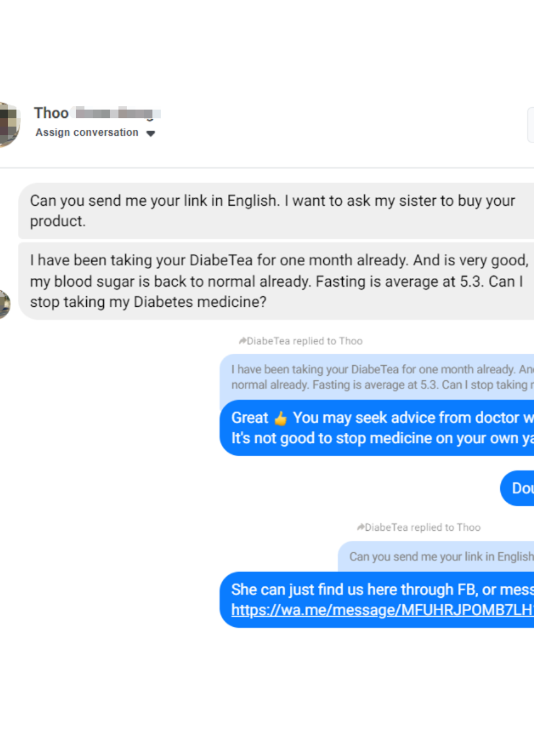This screenshot has width=534, height=756.
Task: Open the Assign conversation menu label
Action: pos(87,133)
